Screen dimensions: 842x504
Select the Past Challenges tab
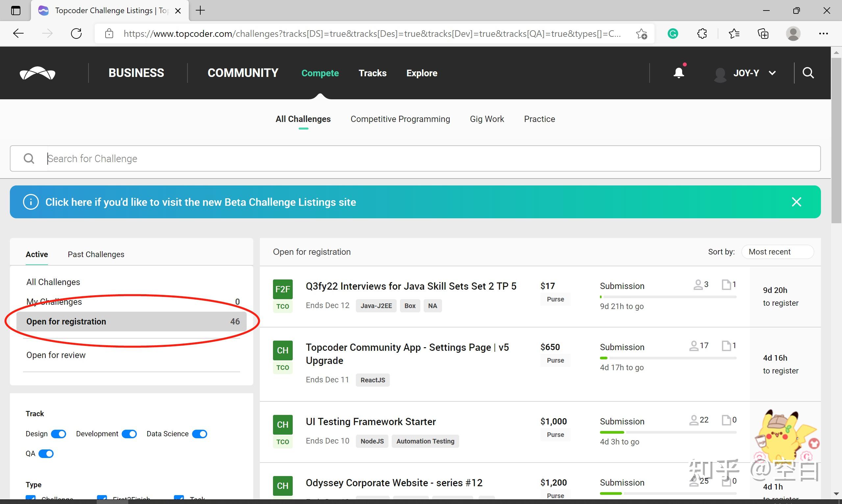coord(96,254)
